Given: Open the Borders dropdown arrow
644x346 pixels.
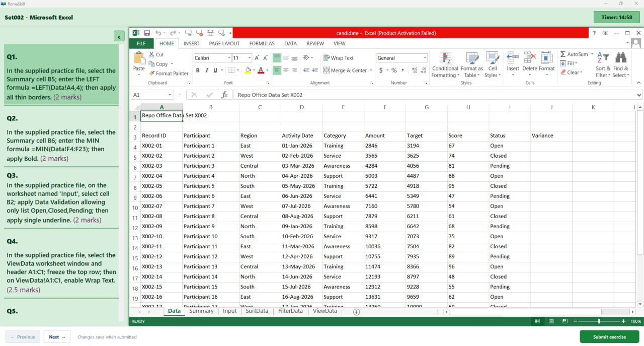Looking at the screenshot, I should (x=238, y=71).
